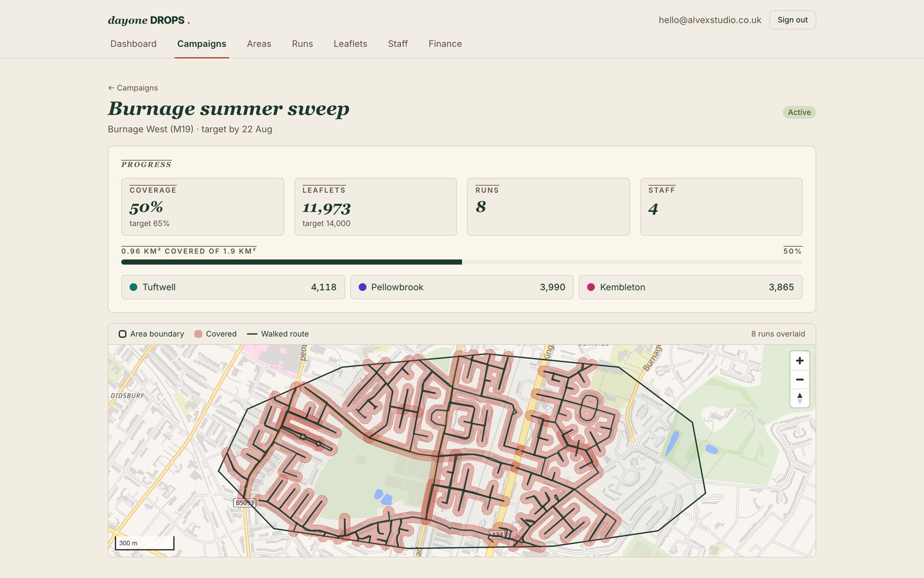Click the hello@alvexstudio.co.uk email text
The image size is (924, 578).
pos(710,20)
